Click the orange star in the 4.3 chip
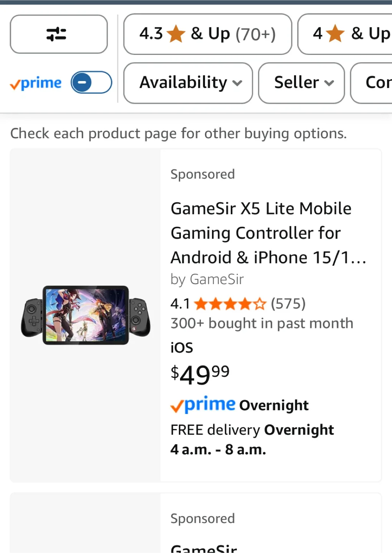This screenshot has width=392, height=553. [x=176, y=34]
